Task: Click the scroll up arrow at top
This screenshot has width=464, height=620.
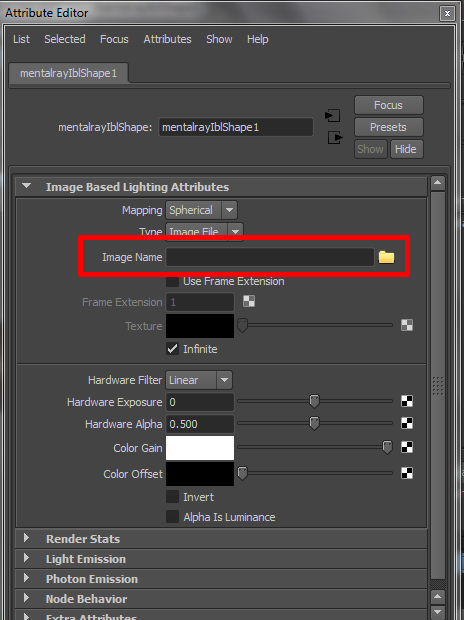Action: [437, 183]
